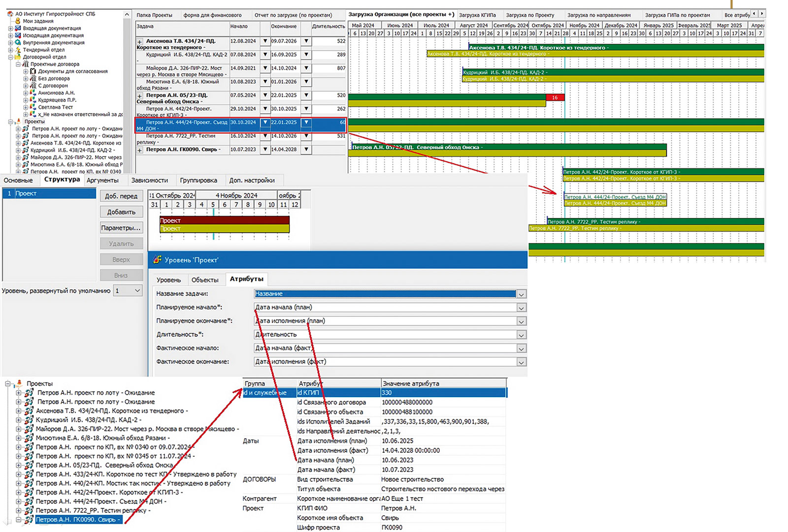
Task: Click the Тендерный отдел node icon
Action: [18, 50]
